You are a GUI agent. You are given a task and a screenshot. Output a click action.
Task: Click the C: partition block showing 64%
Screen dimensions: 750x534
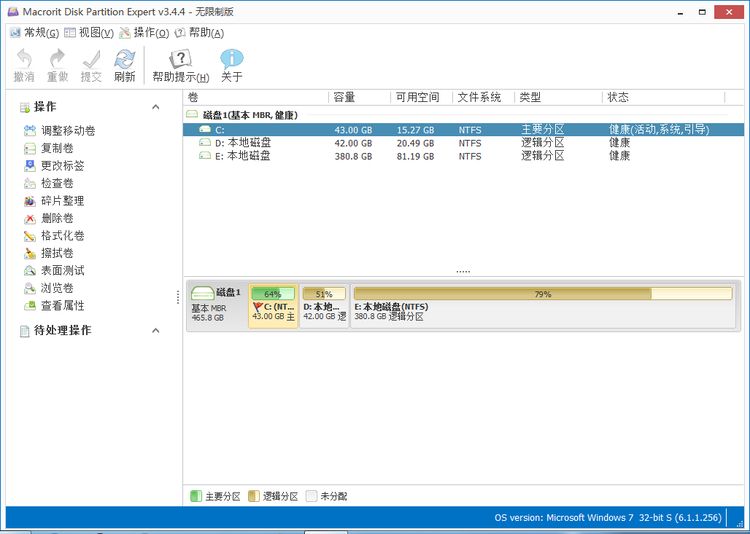tap(273, 306)
